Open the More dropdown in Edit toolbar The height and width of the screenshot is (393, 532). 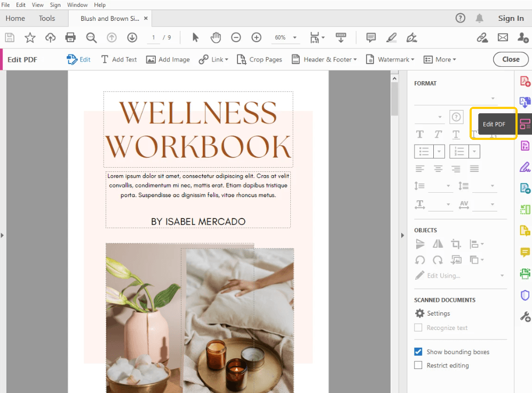[x=440, y=59]
